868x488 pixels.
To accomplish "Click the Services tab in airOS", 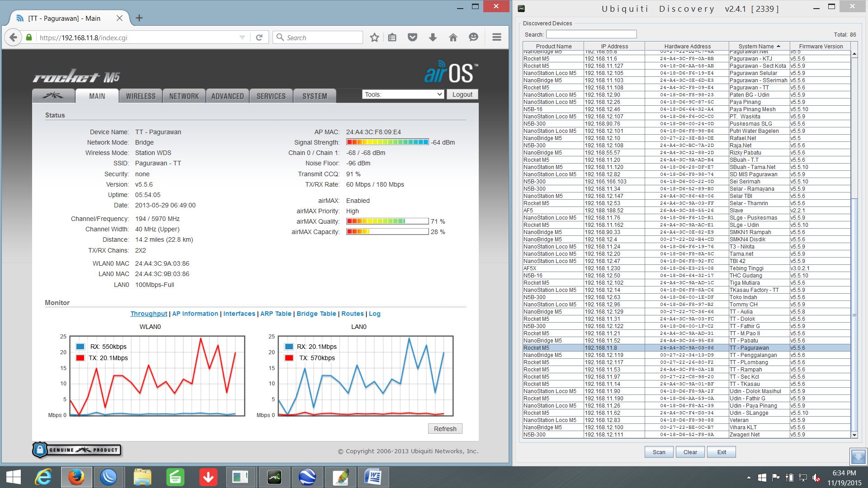I will pyautogui.click(x=271, y=95).
